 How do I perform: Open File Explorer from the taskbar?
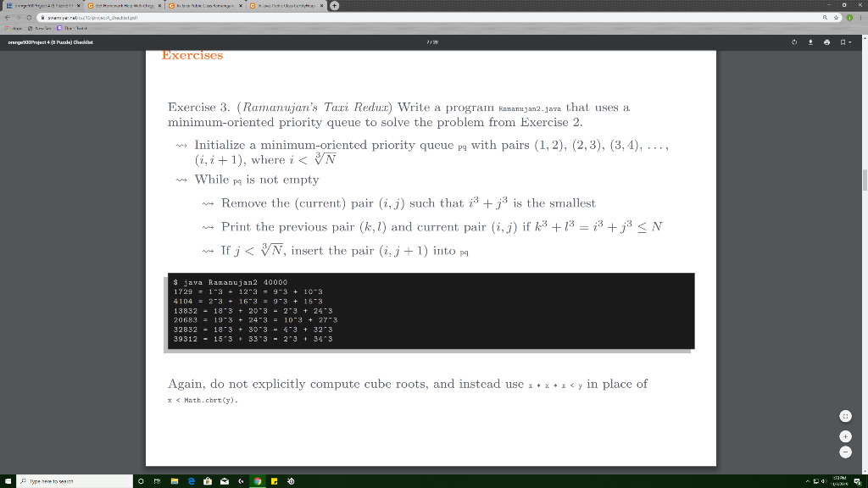coord(175,481)
